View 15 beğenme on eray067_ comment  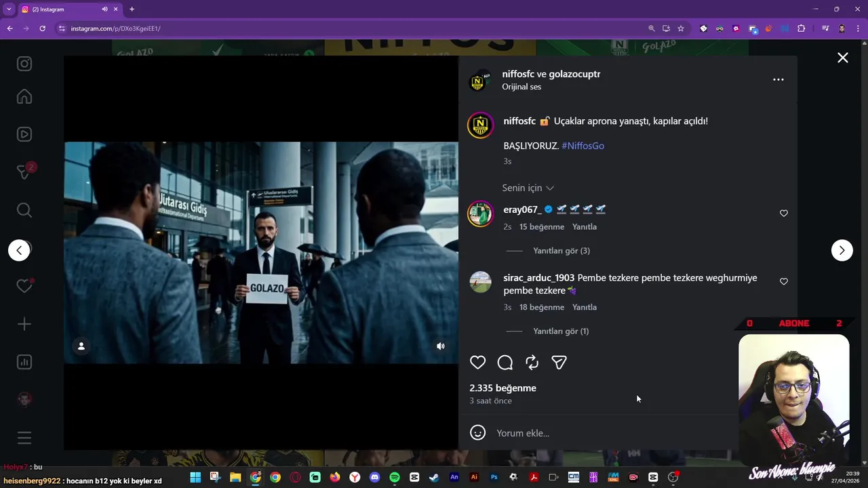[542, 227]
